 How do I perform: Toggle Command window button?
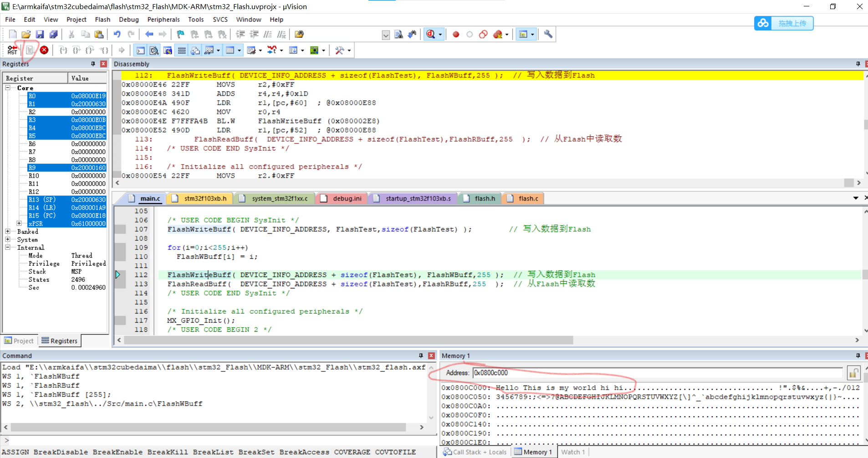click(x=141, y=50)
